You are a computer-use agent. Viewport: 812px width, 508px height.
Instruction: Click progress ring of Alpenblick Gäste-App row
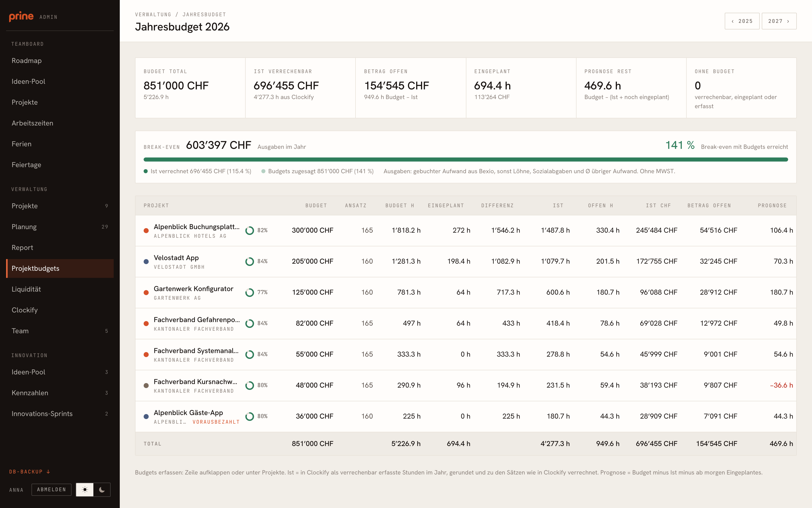tap(250, 416)
